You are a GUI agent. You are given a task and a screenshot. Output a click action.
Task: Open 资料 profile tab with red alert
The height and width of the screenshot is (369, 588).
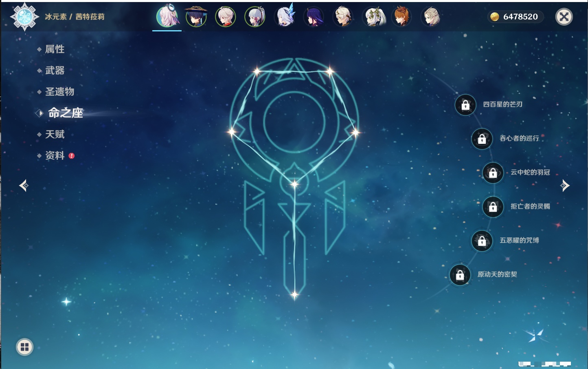(x=55, y=155)
